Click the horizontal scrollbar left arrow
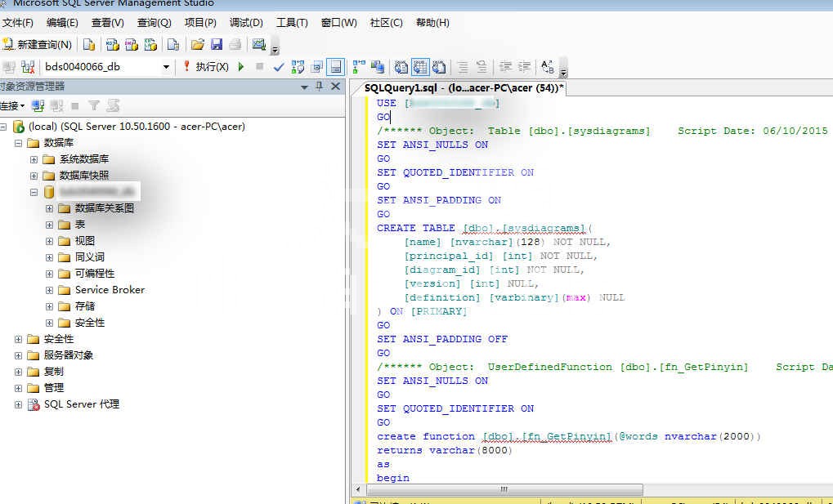Viewport: 833px width, 504px height. click(359, 489)
